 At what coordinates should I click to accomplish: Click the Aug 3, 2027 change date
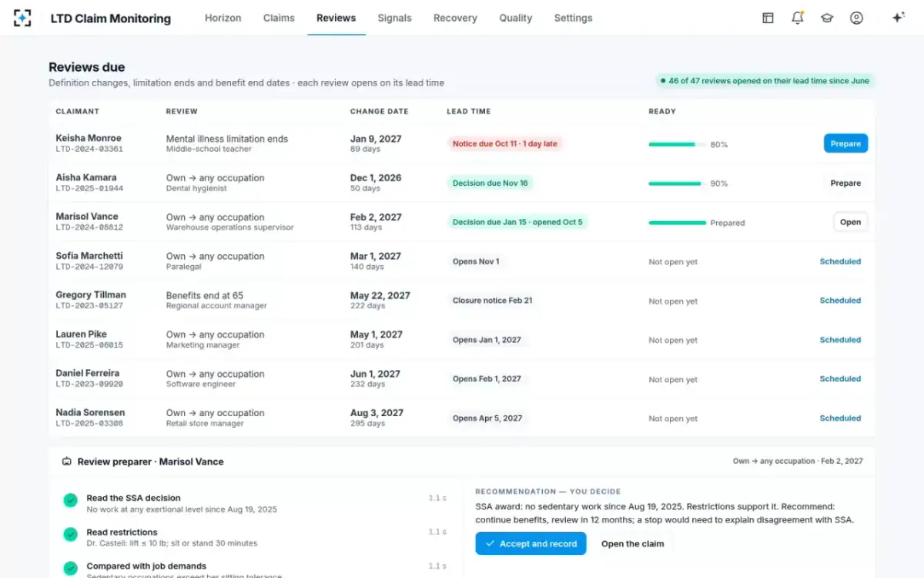(377, 413)
